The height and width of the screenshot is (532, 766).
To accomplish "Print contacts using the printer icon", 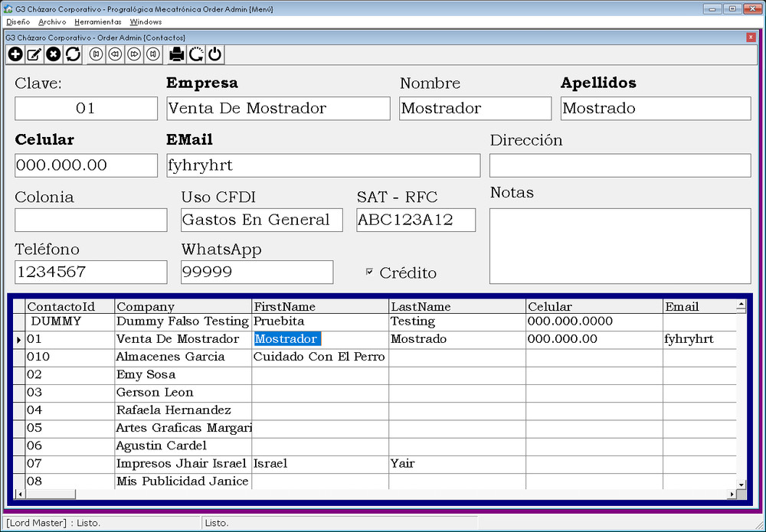I will coord(176,54).
